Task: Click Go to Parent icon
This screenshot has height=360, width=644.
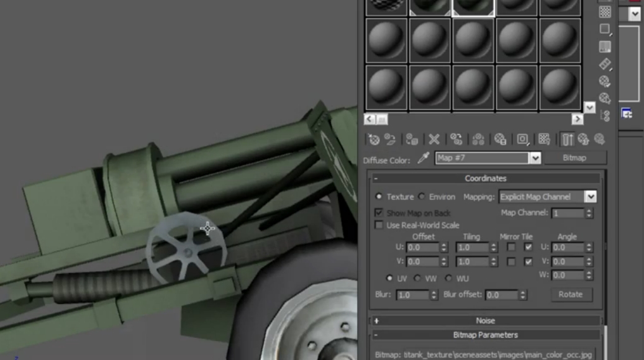Action: click(x=584, y=139)
